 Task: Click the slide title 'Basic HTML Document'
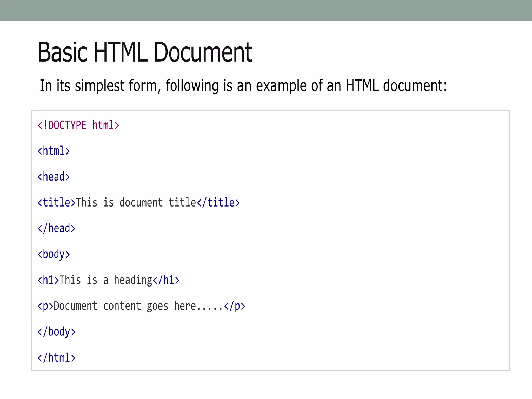click(x=145, y=52)
